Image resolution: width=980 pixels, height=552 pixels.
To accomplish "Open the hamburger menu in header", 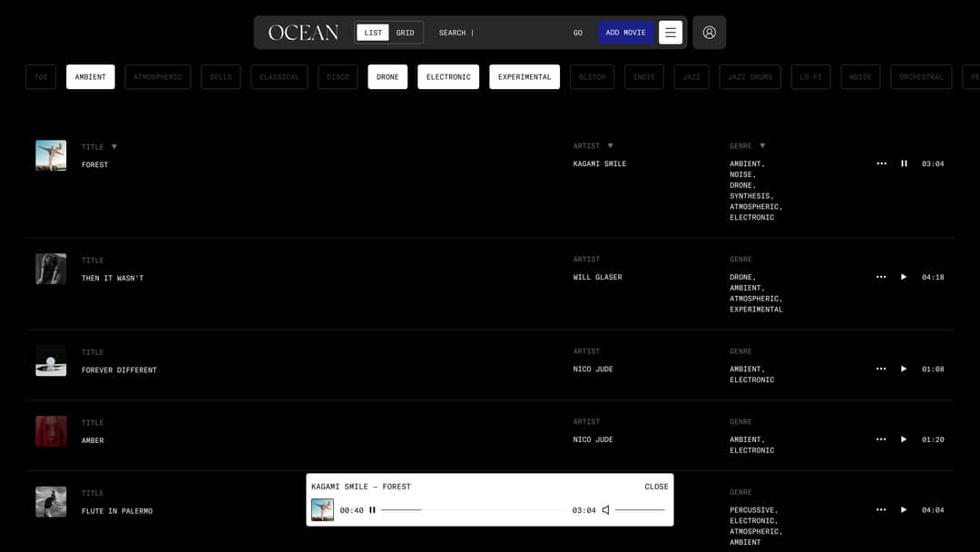I will (x=671, y=33).
